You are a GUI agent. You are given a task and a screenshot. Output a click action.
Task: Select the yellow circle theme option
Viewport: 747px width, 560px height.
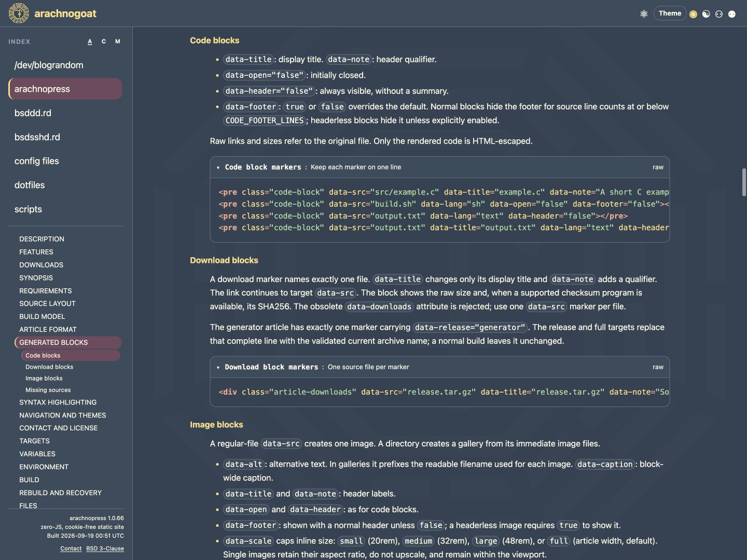(693, 14)
